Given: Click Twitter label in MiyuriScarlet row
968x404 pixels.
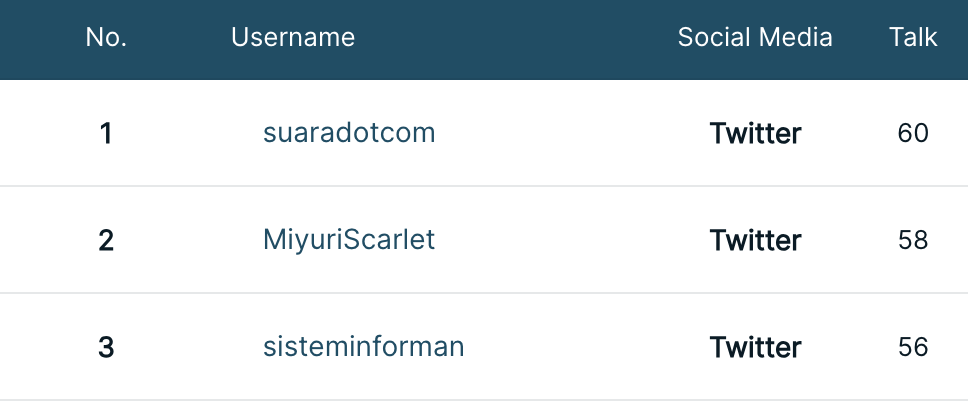Looking at the screenshot, I should pos(755,240).
